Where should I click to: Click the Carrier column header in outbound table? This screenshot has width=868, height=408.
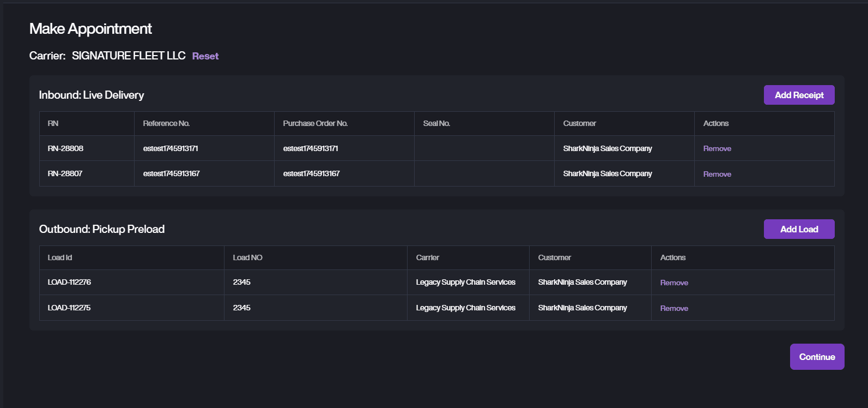(x=427, y=257)
